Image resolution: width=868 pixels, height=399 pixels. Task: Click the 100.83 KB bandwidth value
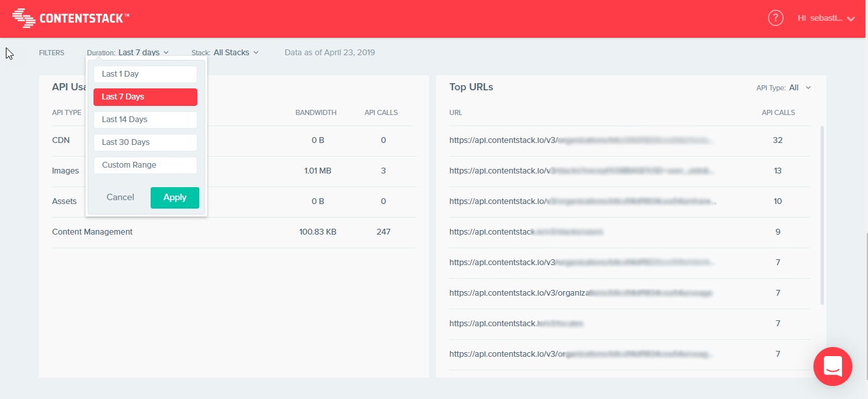[x=317, y=232]
